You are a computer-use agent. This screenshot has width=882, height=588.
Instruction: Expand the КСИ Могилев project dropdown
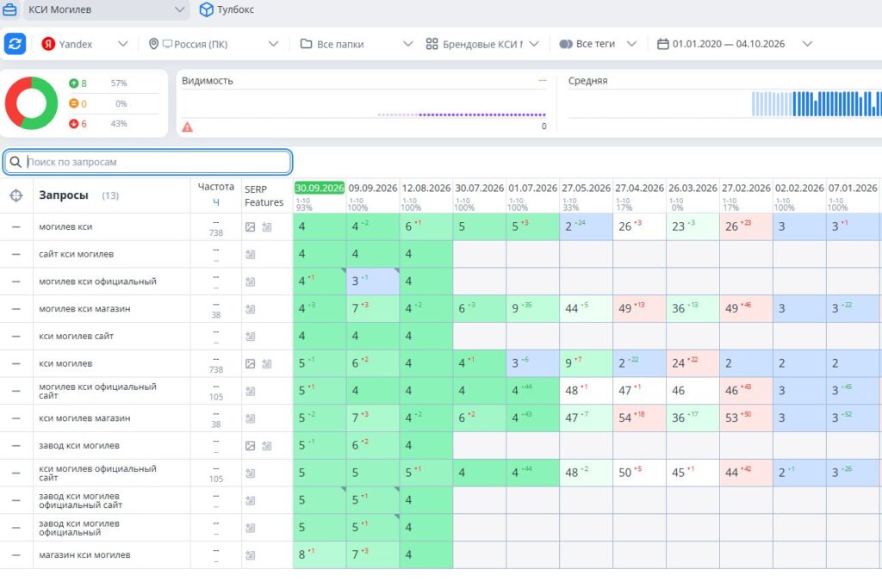click(179, 9)
